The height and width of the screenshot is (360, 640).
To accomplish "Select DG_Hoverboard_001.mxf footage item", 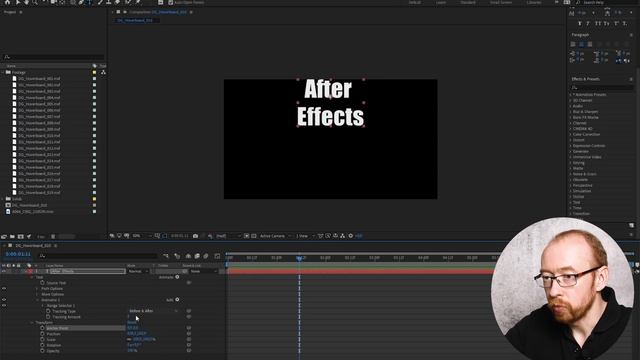I will pyautogui.click(x=39, y=79).
